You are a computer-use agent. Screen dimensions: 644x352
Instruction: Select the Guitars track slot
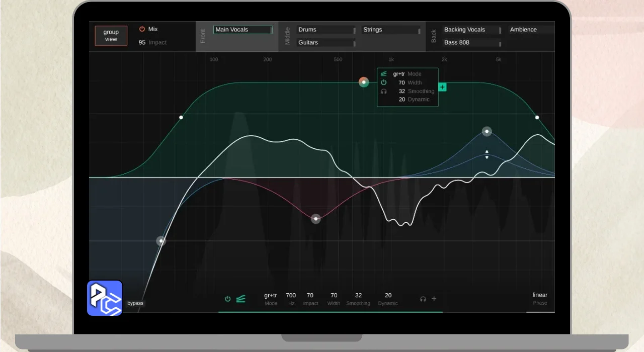(x=326, y=43)
